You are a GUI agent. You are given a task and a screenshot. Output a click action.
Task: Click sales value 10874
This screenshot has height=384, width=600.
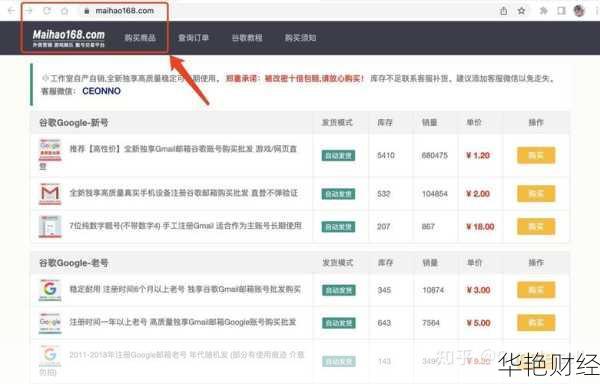pos(433,290)
